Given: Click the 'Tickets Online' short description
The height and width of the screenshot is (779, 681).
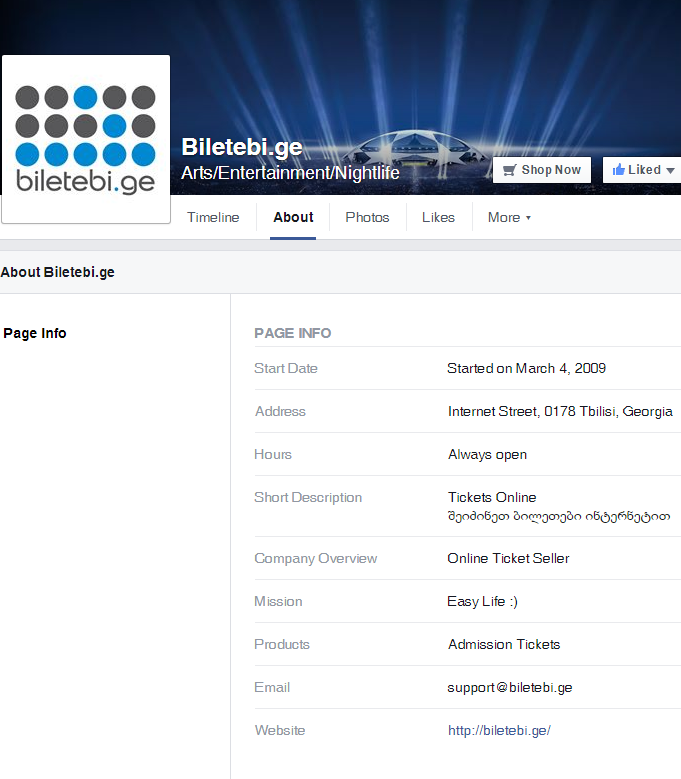Looking at the screenshot, I should (492, 497).
